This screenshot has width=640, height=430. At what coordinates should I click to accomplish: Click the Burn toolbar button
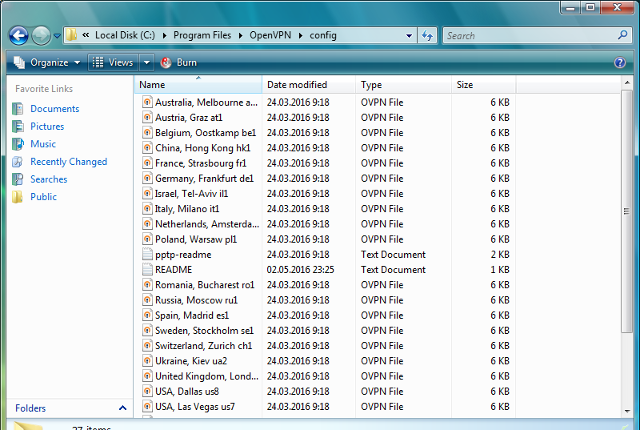pyautogui.click(x=179, y=62)
